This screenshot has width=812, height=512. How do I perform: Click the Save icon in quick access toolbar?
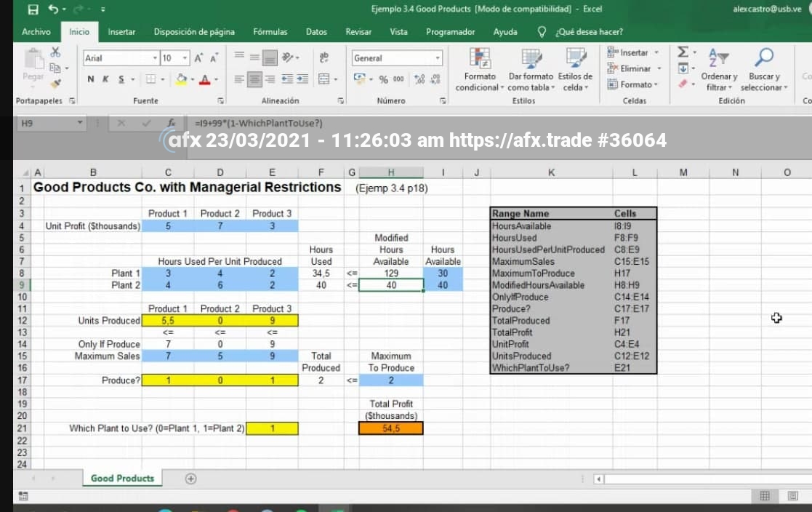click(33, 9)
